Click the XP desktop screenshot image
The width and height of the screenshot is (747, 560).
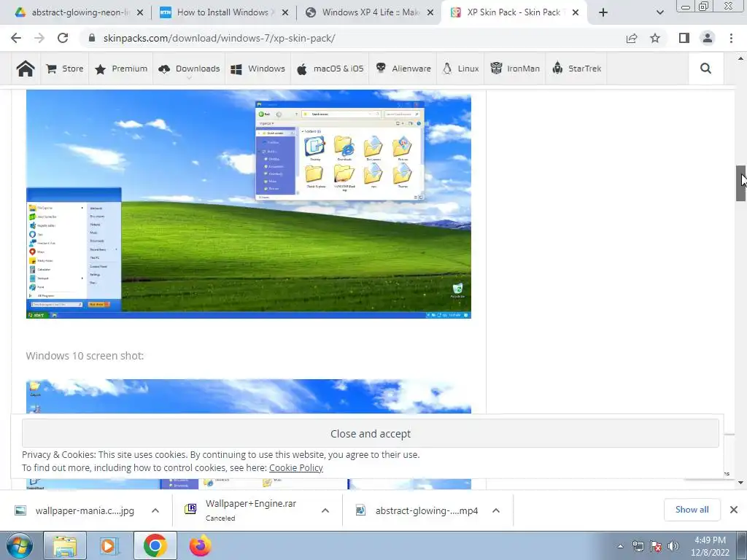pos(249,204)
